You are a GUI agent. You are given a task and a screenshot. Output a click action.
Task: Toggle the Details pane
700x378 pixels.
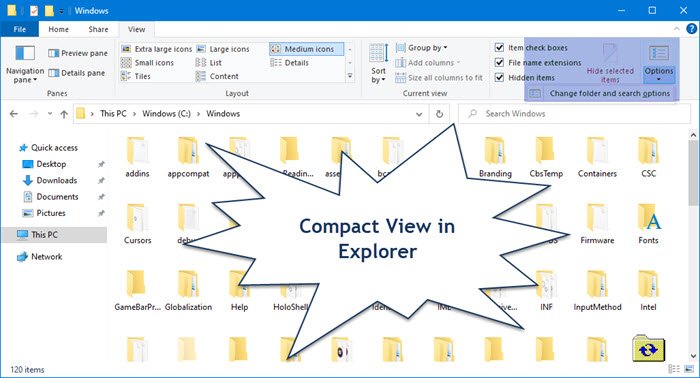(x=76, y=73)
